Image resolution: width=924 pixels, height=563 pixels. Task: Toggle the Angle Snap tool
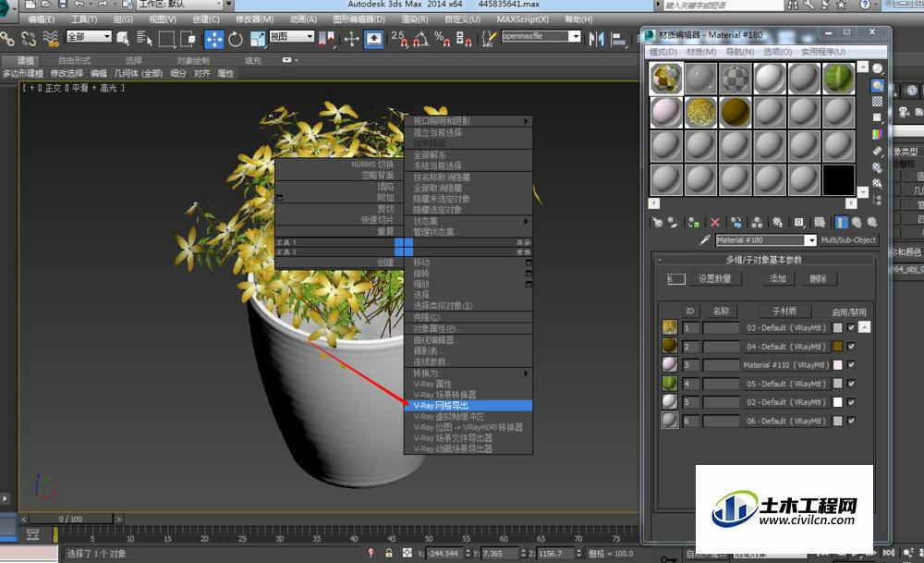click(x=420, y=39)
